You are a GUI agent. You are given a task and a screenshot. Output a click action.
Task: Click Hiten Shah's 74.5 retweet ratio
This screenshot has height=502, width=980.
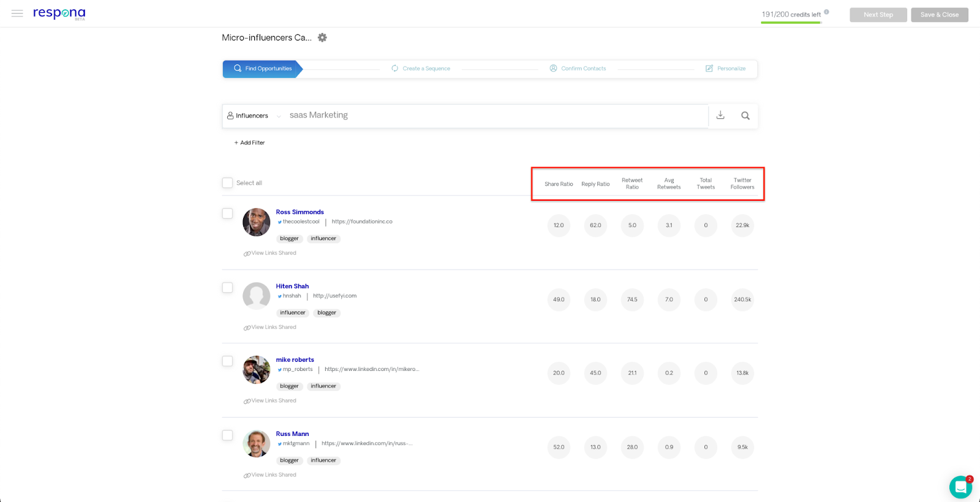(632, 299)
